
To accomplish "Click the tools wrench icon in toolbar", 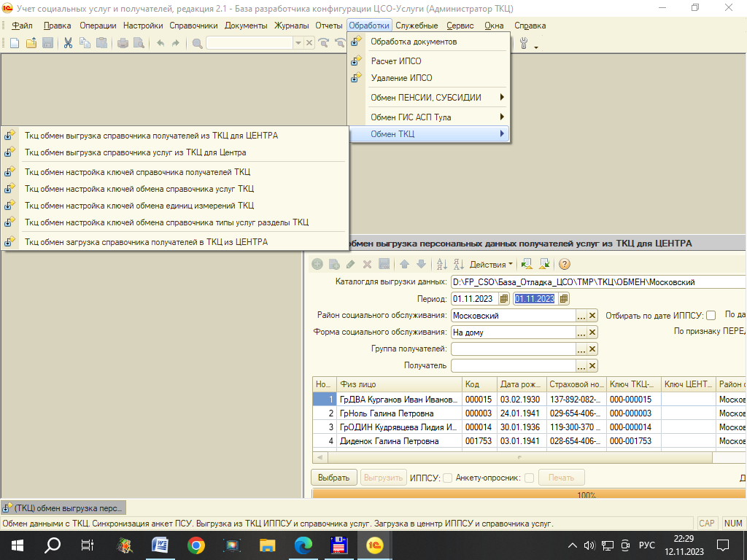I will [x=524, y=43].
